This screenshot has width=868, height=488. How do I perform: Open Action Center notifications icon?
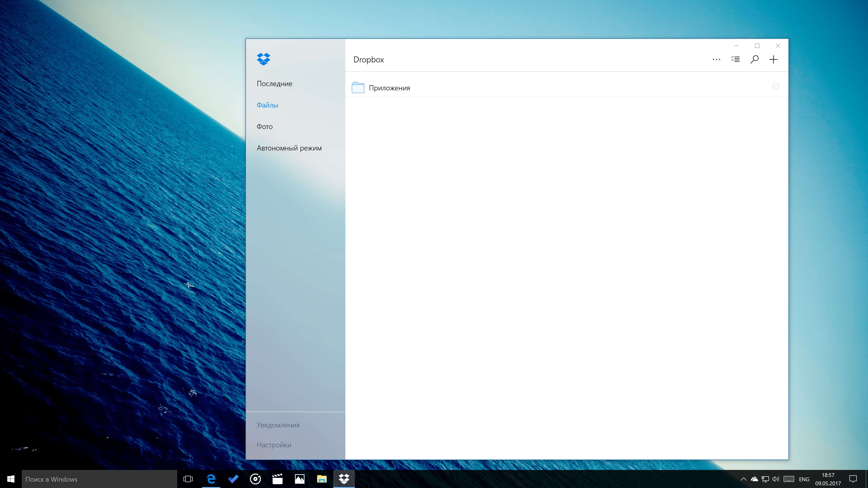pos(853,479)
